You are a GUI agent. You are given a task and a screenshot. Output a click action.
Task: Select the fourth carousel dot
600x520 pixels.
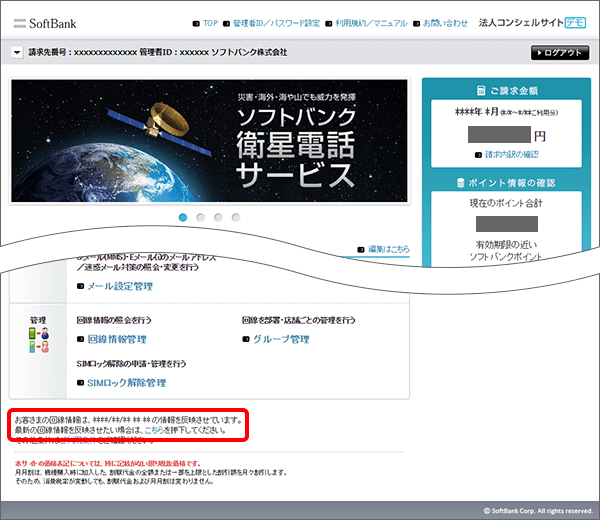[x=236, y=217]
